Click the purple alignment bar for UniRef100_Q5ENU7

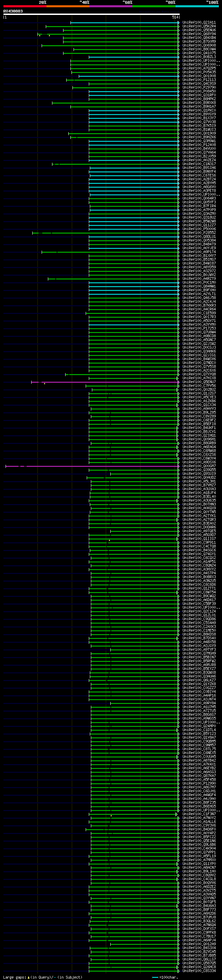(105, 382)
